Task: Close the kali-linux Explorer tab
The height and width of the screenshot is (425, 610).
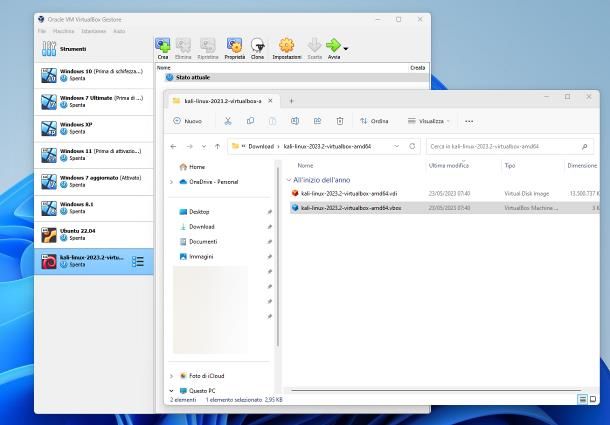Action: (270, 101)
